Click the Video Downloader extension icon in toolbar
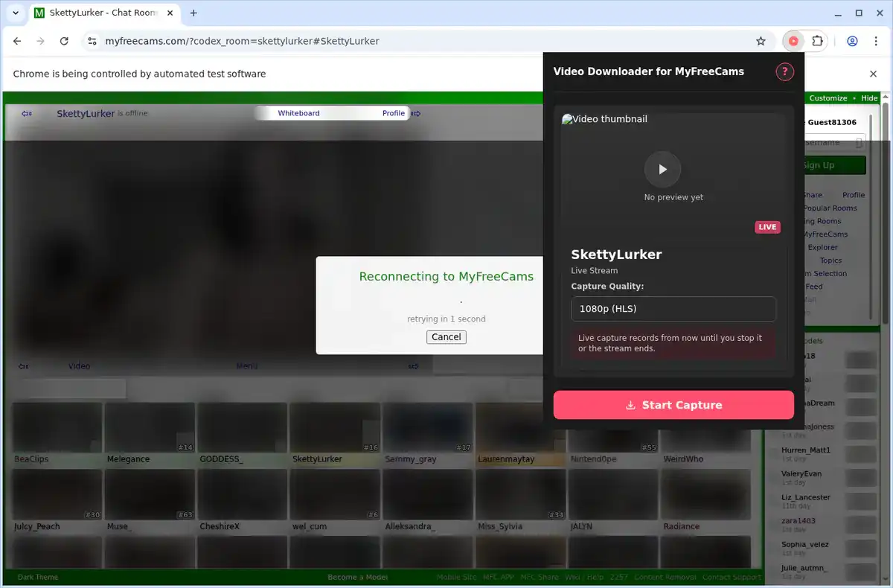The height and width of the screenshot is (588, 893). [x=793, y=41]
